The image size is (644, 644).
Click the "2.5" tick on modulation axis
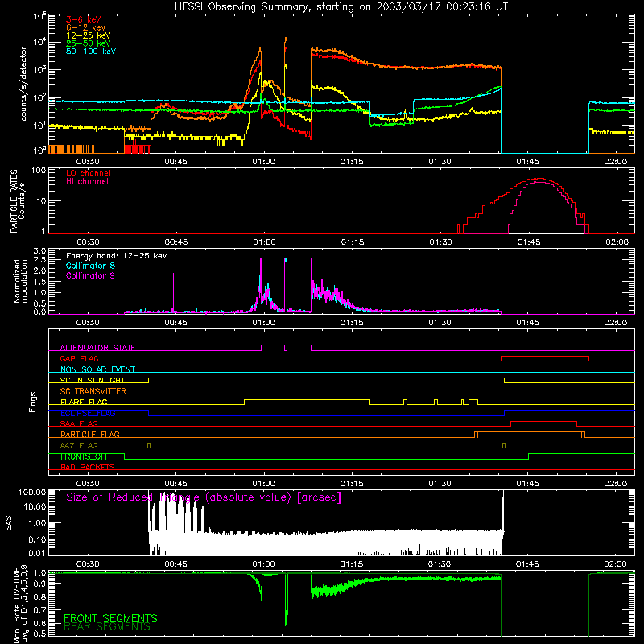(39, 260)
